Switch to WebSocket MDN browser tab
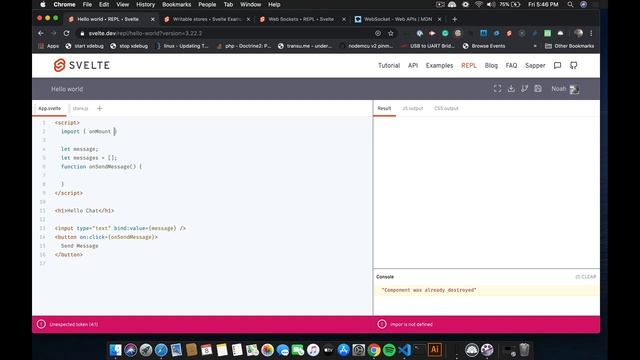Viewport: 640px width, 360px height. pos(397,19)
